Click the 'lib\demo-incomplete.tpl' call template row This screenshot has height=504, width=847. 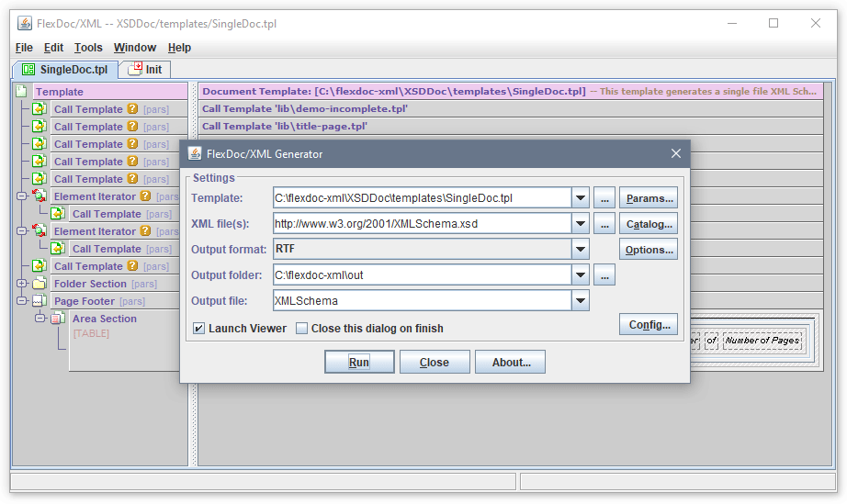[x=511, y=108]
